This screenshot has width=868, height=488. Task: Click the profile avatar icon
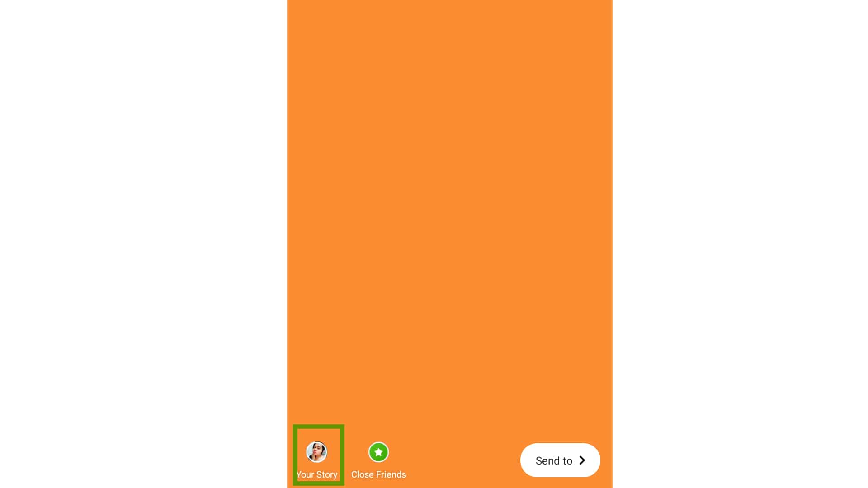click(316, 452)
